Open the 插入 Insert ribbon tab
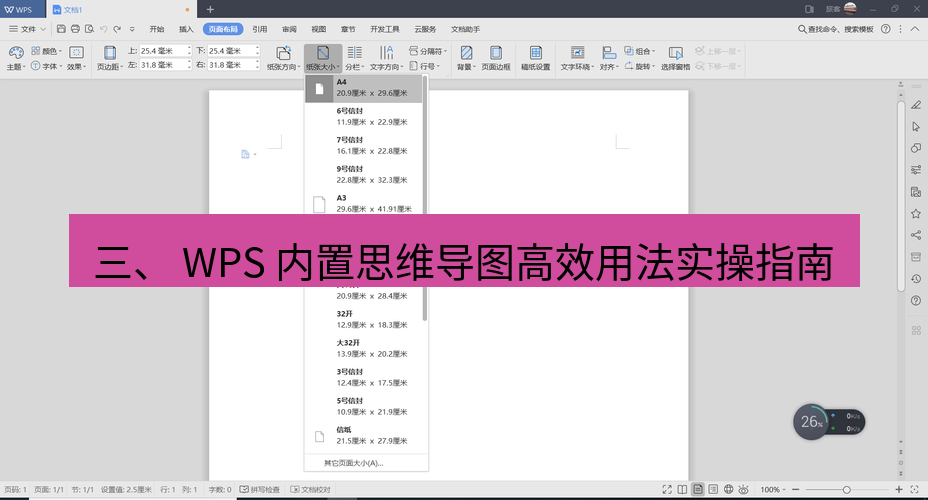928x500 pixels. [186, 29]
